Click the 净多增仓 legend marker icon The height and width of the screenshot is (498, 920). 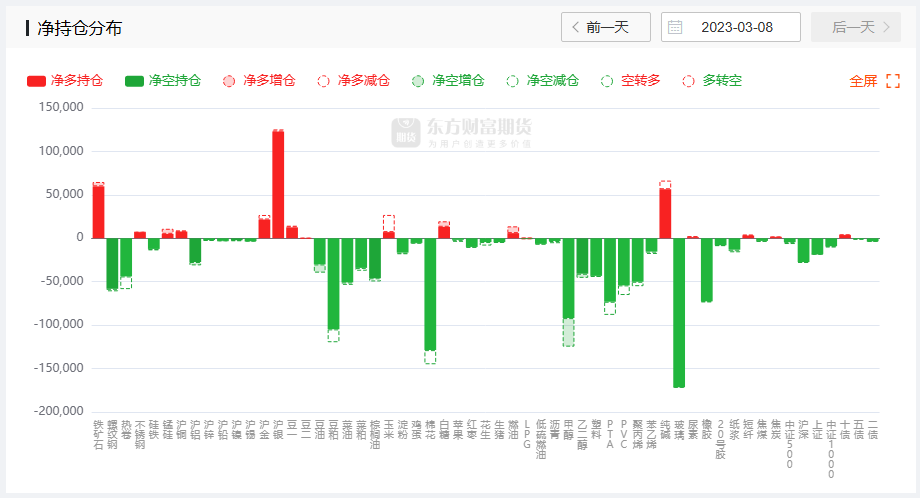[x=229, y=81]
